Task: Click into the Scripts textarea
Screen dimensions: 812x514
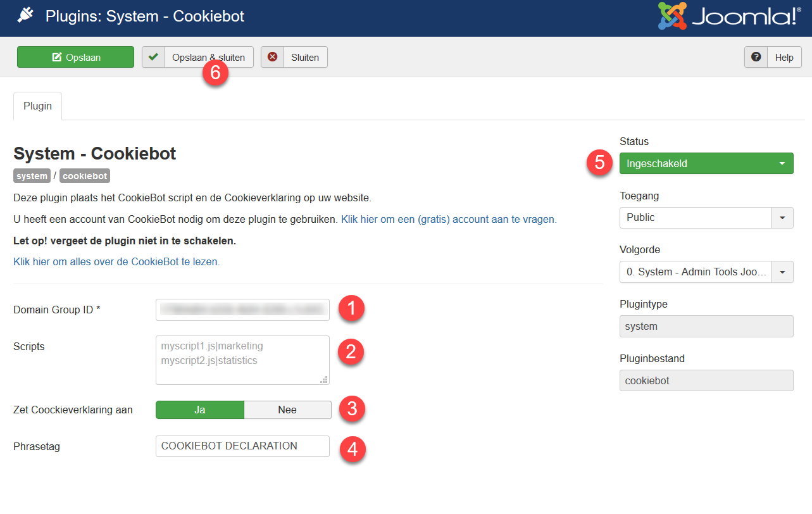Action: pos(242,360)
